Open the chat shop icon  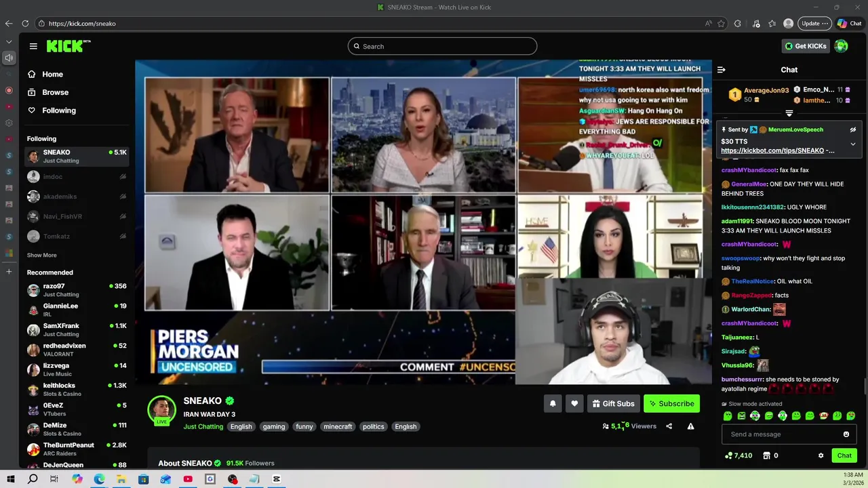pos(768,455)
